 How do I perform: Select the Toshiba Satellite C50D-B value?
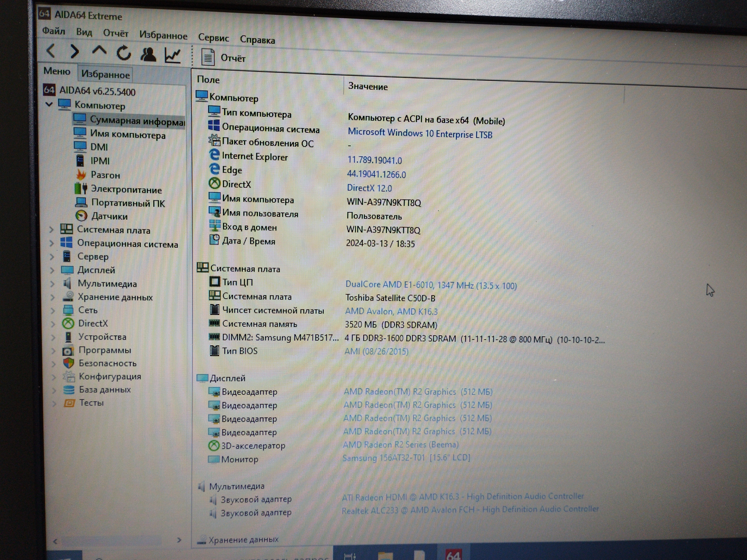click(x=390, y=298)
